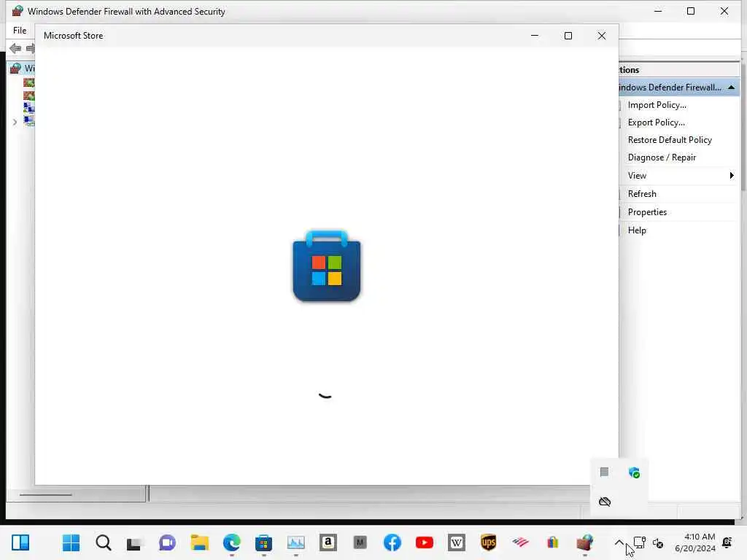This screenshot has width=747, height=560.
Task: Select the root Firewall node in tree
Action: click(22, 68)
